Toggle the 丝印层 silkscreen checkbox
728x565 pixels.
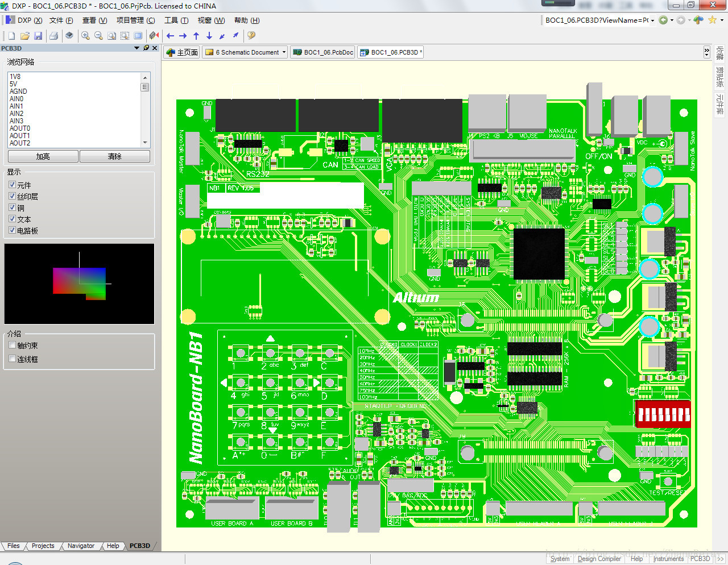[x=12, y=196]
